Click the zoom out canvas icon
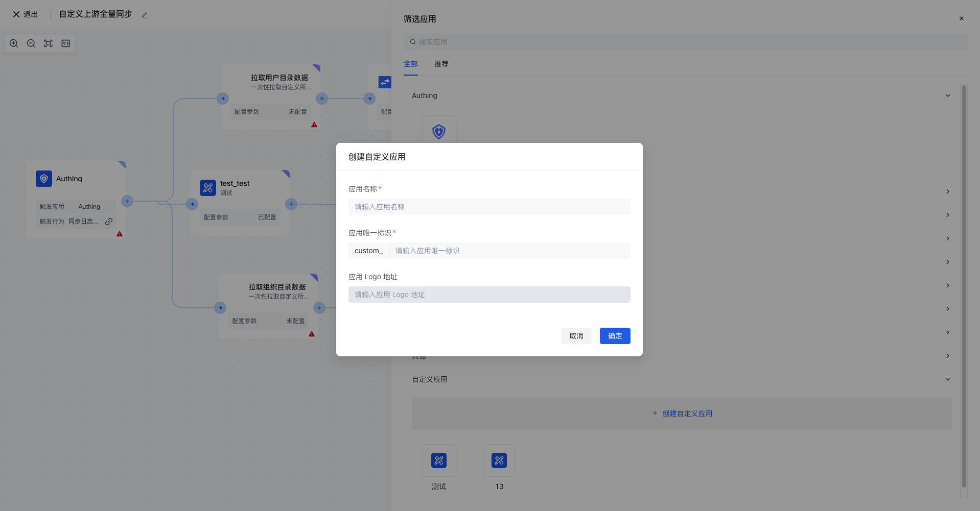 [31, 43]
